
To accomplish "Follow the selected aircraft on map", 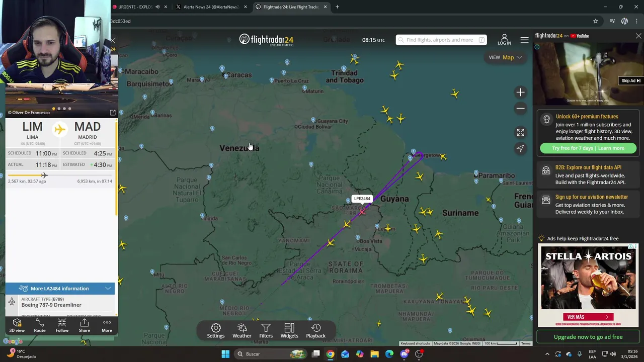I will [62, 325].
